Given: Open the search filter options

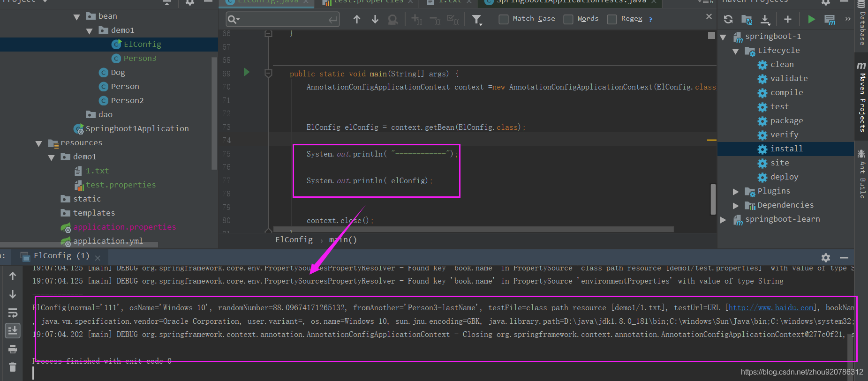Looking at the screenshot, I should point(477,20).
